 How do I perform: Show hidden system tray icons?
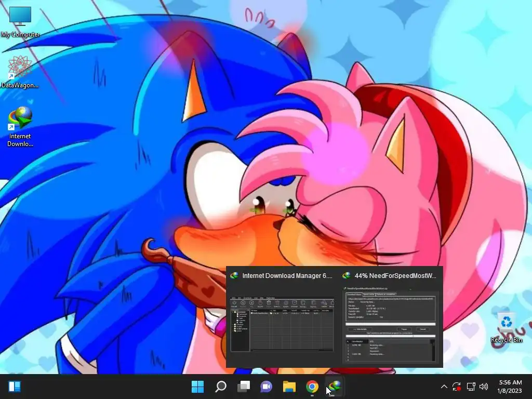pyautogui.click(x=444, y=387)
